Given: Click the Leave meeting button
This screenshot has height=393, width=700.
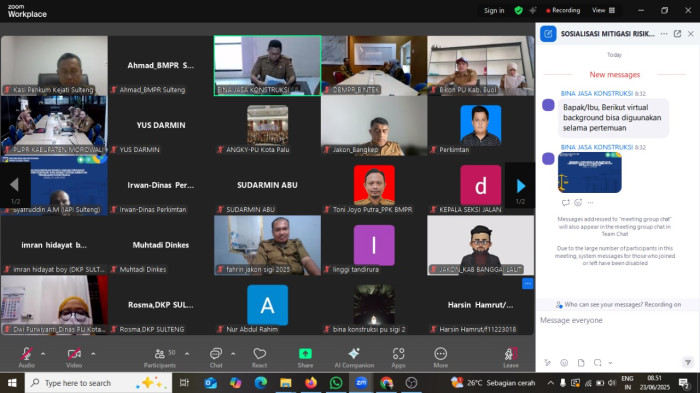Looking at the screenshot, I should click(511, 357).
